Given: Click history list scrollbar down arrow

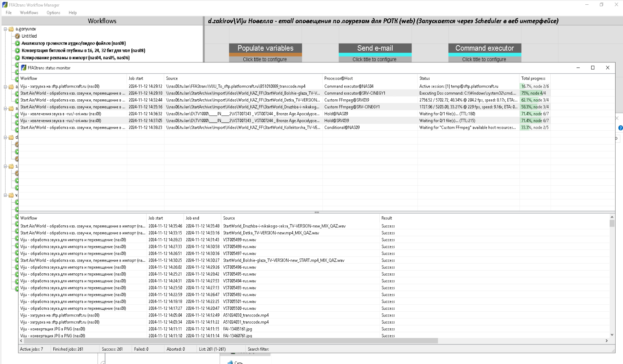Looking at the screenshot, I should (x=612, y=335).
